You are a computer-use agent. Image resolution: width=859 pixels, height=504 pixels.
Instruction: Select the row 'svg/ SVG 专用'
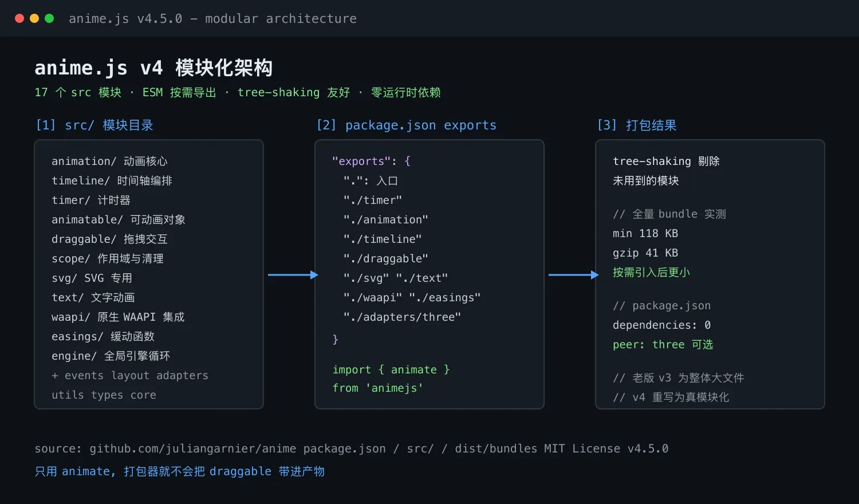(x=92, y=278)
